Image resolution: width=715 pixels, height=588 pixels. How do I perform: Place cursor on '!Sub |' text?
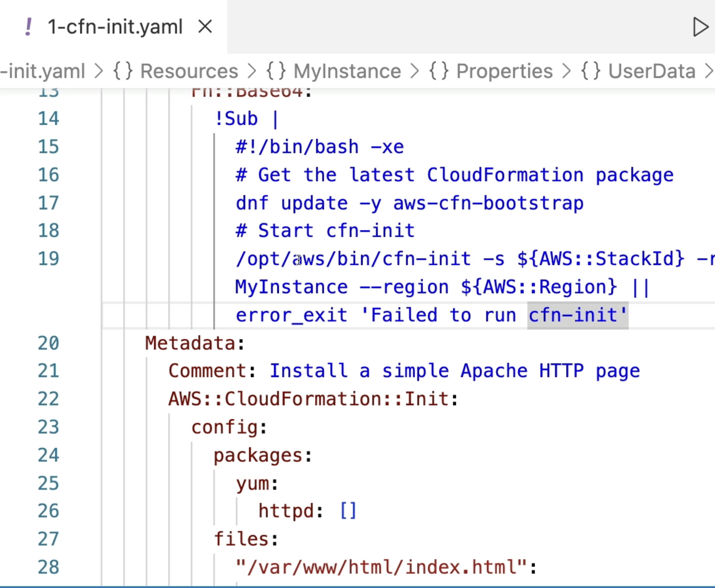(x=247, y=119)
